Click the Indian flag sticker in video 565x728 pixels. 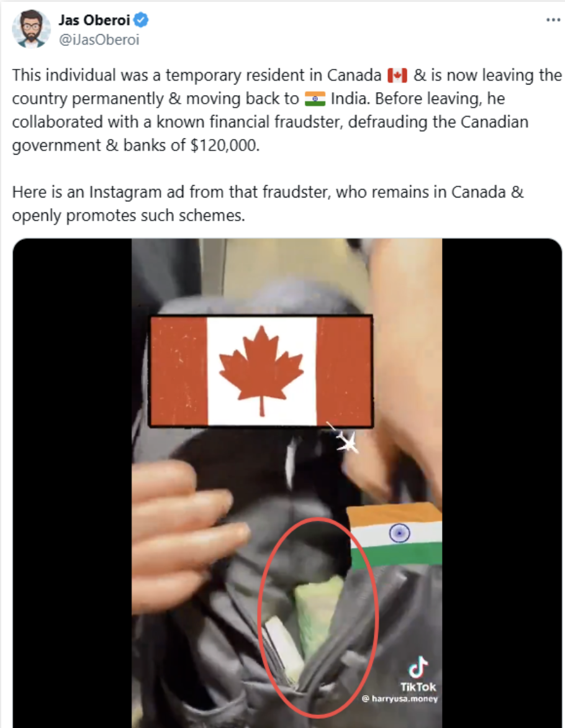394,535
